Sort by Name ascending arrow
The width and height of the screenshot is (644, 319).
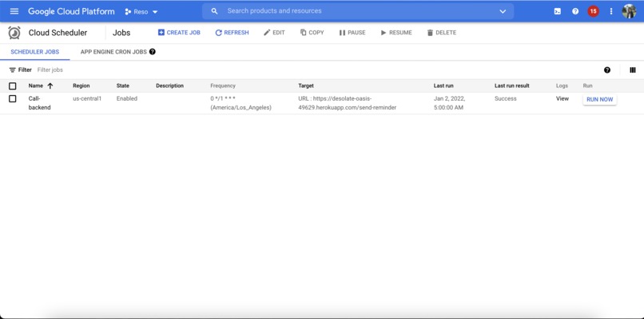[50, 86]
